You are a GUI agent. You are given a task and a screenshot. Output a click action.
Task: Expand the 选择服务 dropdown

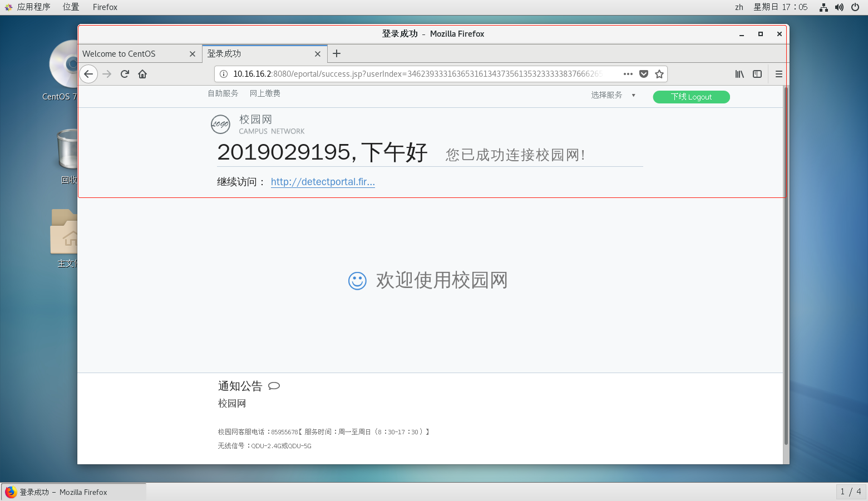pyautogui.click(x=613, y=95)
